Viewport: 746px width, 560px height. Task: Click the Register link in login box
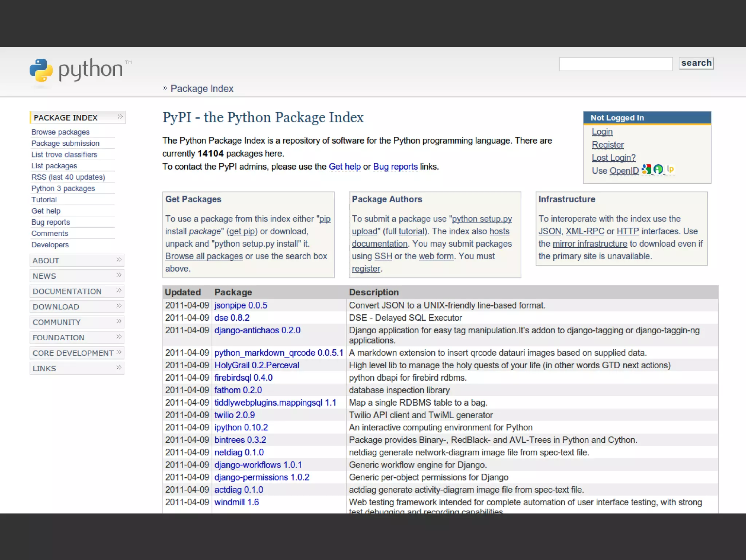(x=608, y=145)
